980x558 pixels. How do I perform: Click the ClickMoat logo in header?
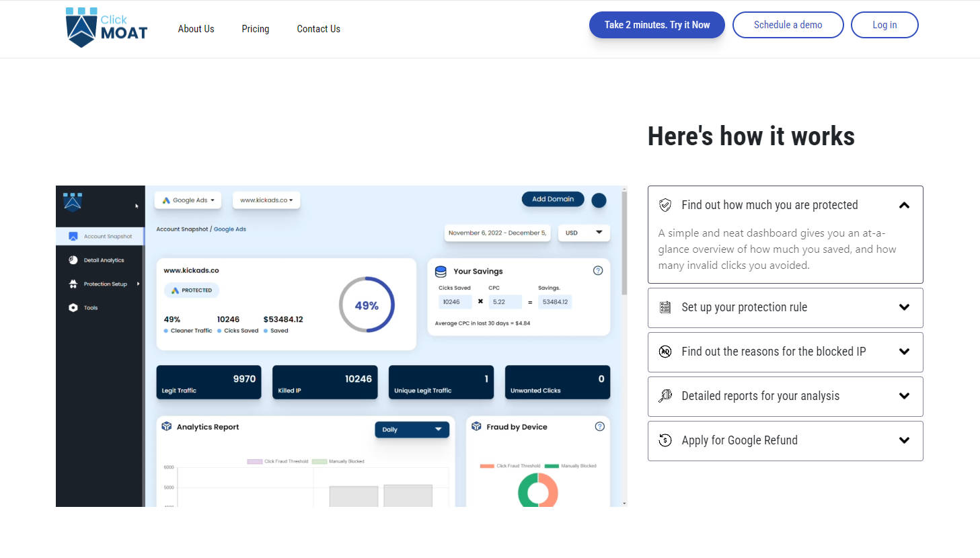[106, 28]
